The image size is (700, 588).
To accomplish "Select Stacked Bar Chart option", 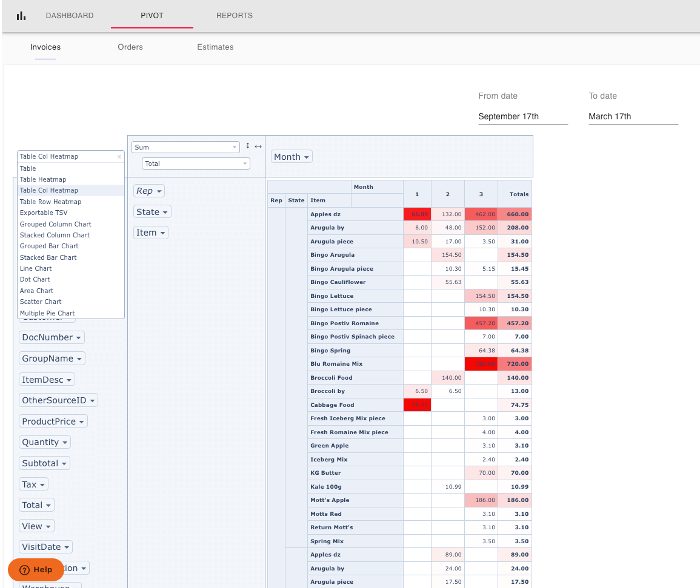I will pos(70,257).
